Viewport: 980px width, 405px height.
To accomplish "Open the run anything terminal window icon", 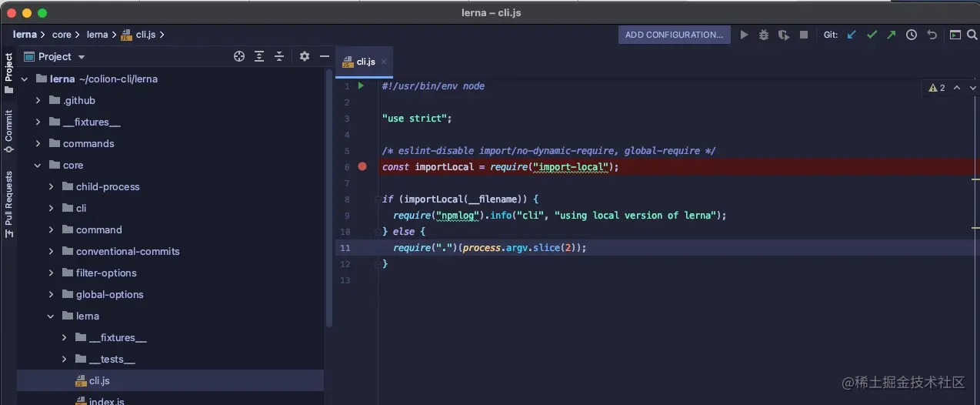I will tap(955, 35).
